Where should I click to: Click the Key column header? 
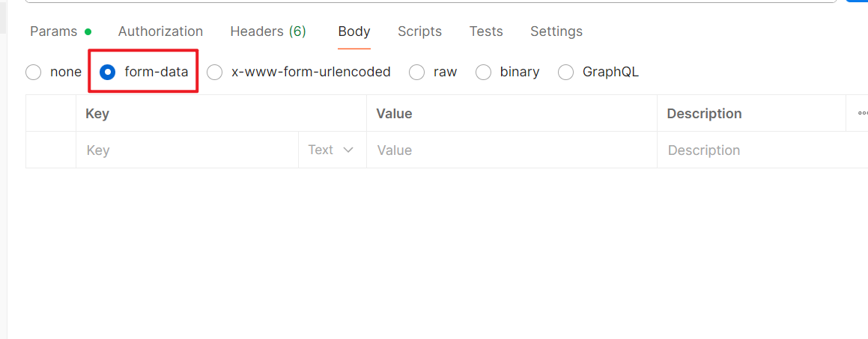click(221, 113)
